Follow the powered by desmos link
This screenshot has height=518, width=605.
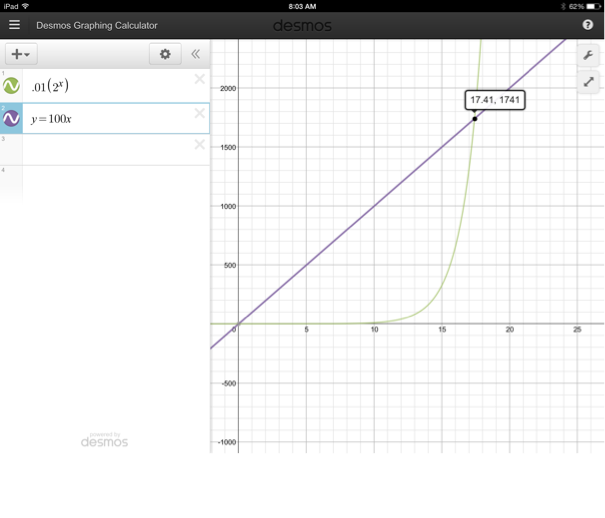tap(105, 440)
